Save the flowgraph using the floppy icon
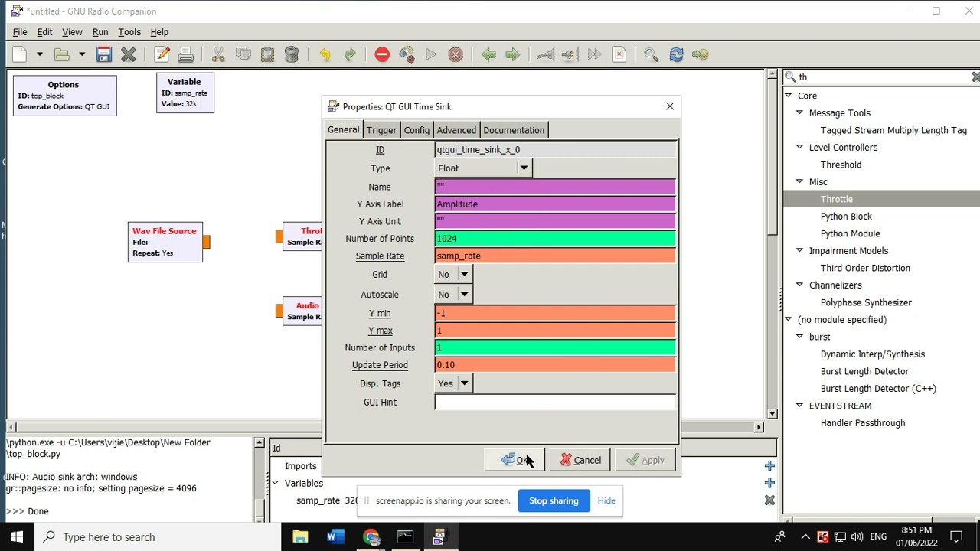This screenshot has height=551, width=980. [104, 54]
